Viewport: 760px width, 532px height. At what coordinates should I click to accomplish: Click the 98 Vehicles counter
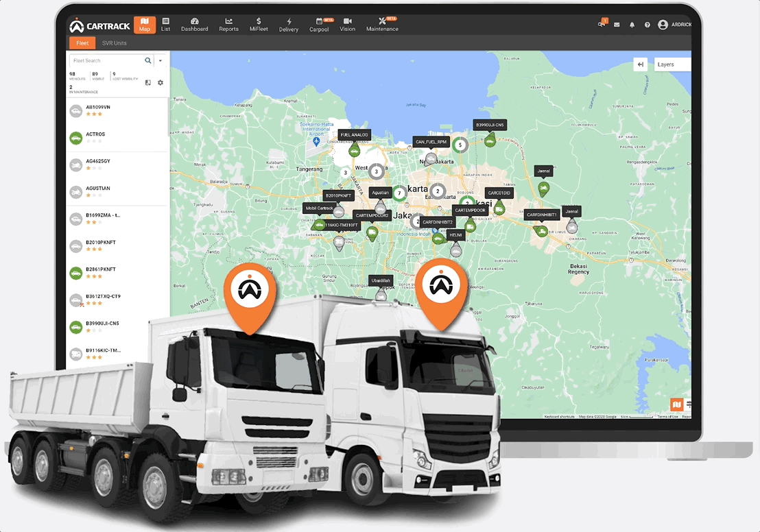click(77, 76)
